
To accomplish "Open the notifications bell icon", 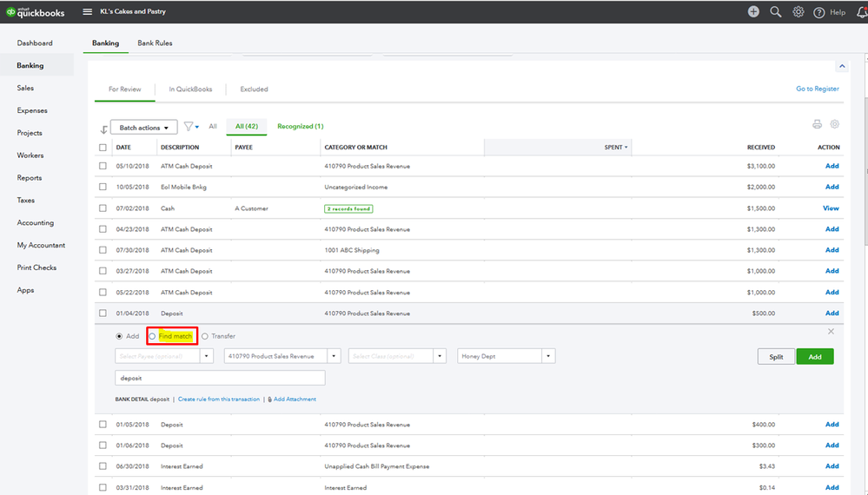I will pyautogui.click(x=860, y=12).
